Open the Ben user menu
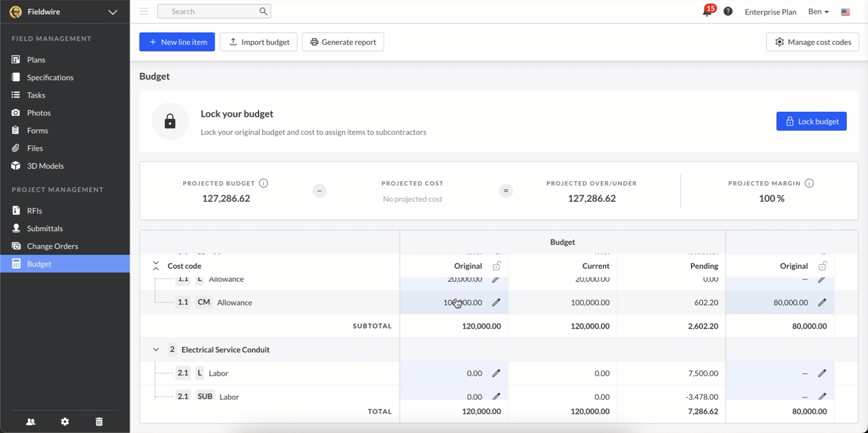The width and height of the screenshot is (868, 433). [x=818, y=12]
